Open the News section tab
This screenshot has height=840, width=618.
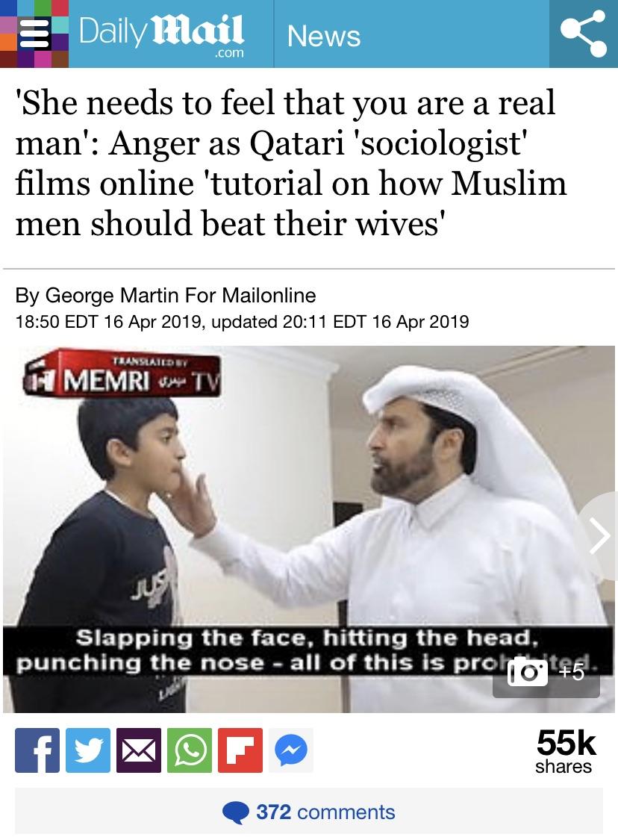tap(324, 36)
